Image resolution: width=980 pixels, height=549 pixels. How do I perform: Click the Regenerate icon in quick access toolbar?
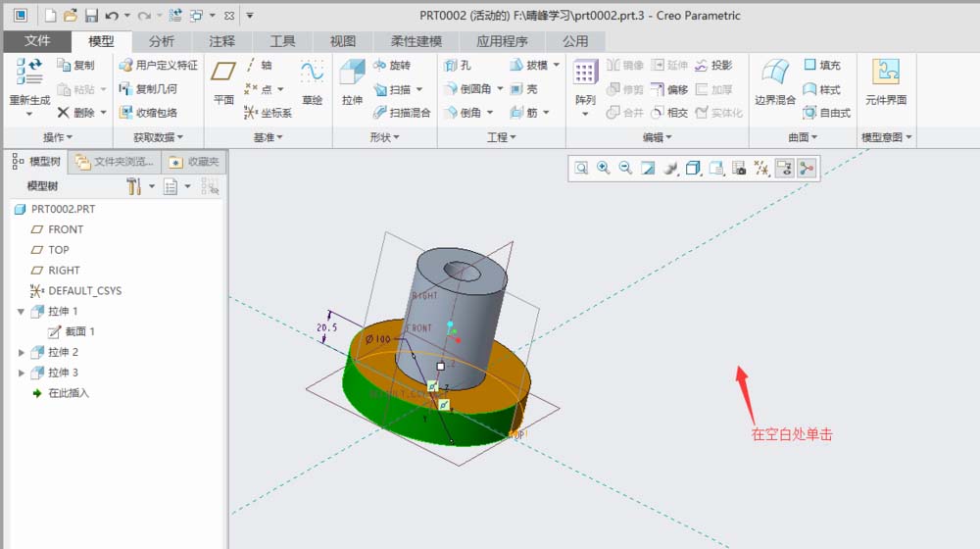point(175,15)
